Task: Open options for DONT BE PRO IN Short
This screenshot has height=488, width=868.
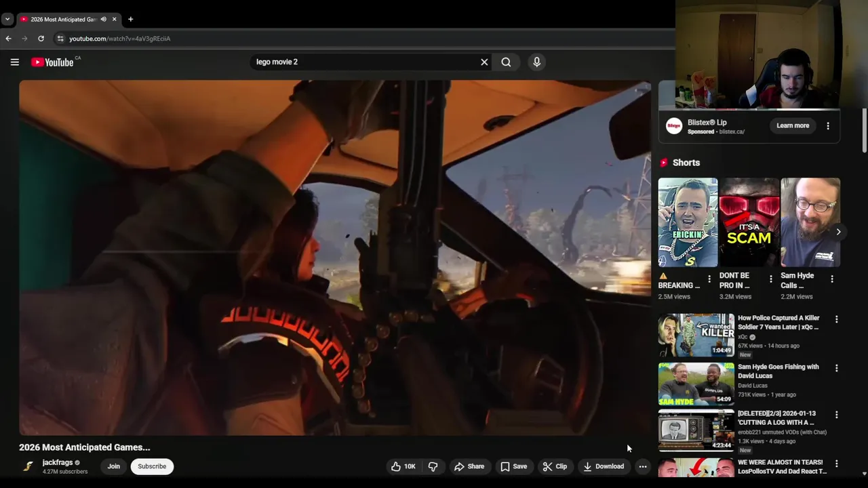Action: coord(770,279)
